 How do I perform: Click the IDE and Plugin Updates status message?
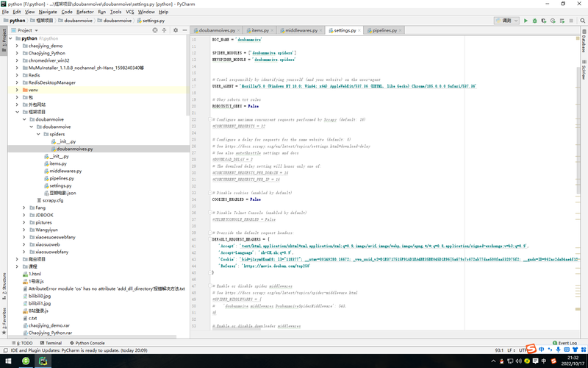click(79, 350)
